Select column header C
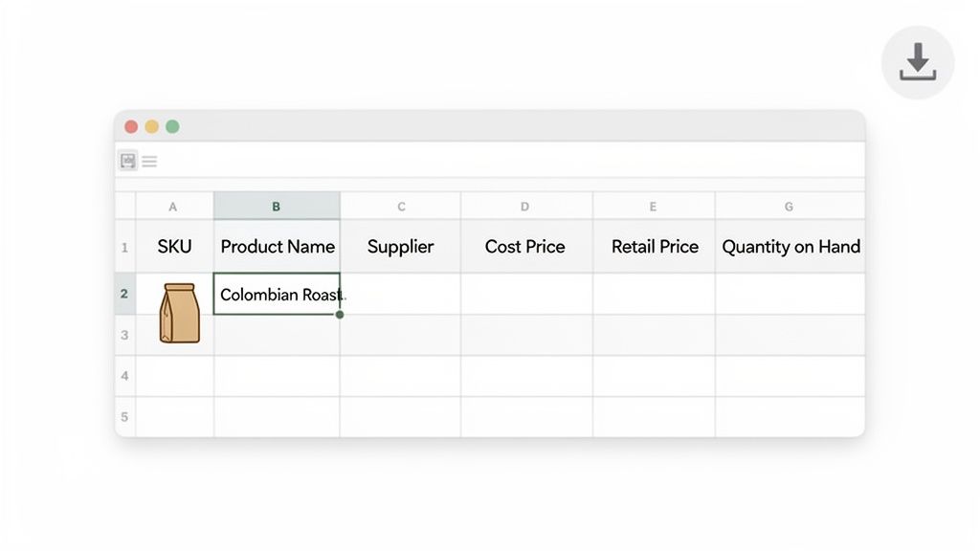980x551 pixels. [400, 206]
